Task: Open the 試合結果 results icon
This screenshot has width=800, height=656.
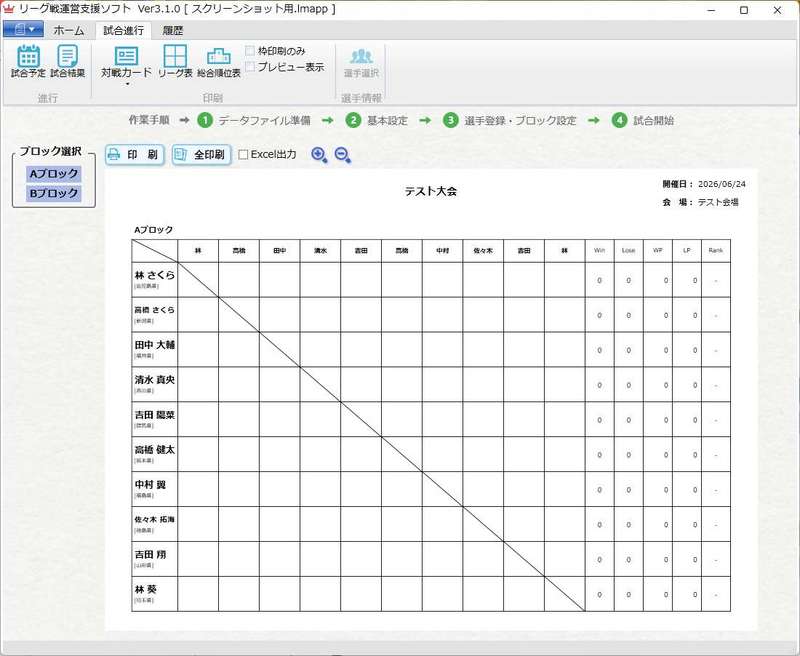Action: [x=67, y=62]
